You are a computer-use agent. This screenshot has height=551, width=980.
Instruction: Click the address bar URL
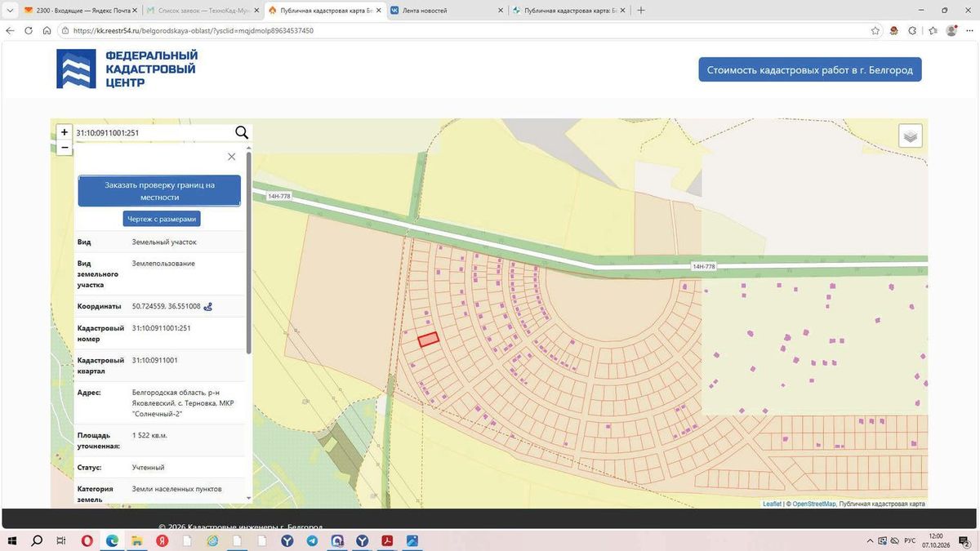click(x=193, y=30)
